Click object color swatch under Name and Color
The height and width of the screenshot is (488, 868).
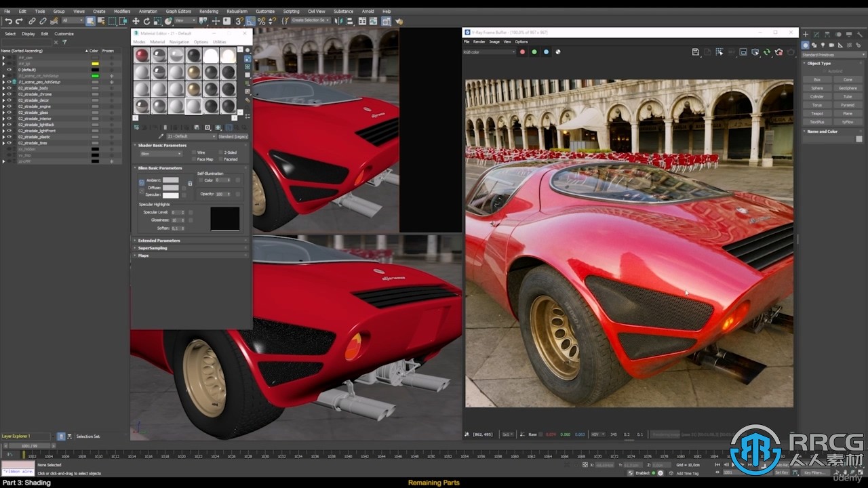point(859,139)
